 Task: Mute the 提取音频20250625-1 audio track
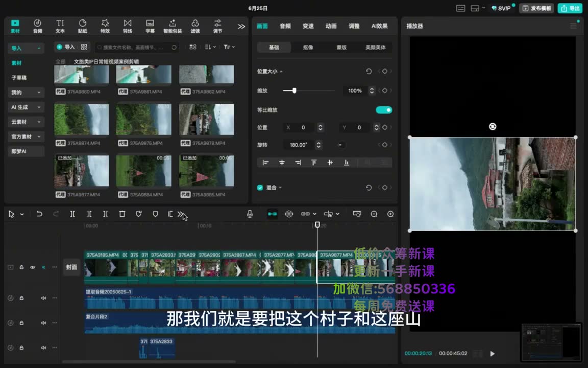point(43,298)
